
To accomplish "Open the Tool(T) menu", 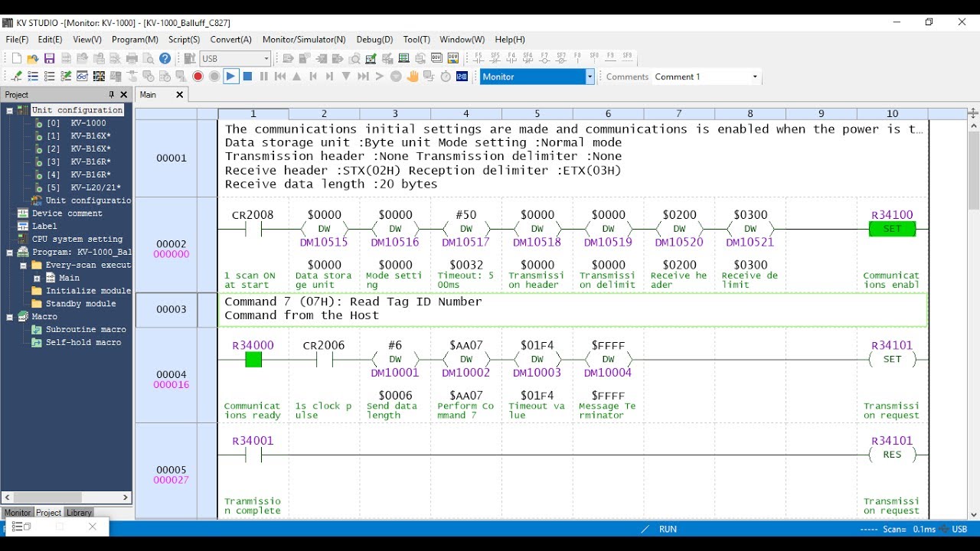I will (416, 39).
